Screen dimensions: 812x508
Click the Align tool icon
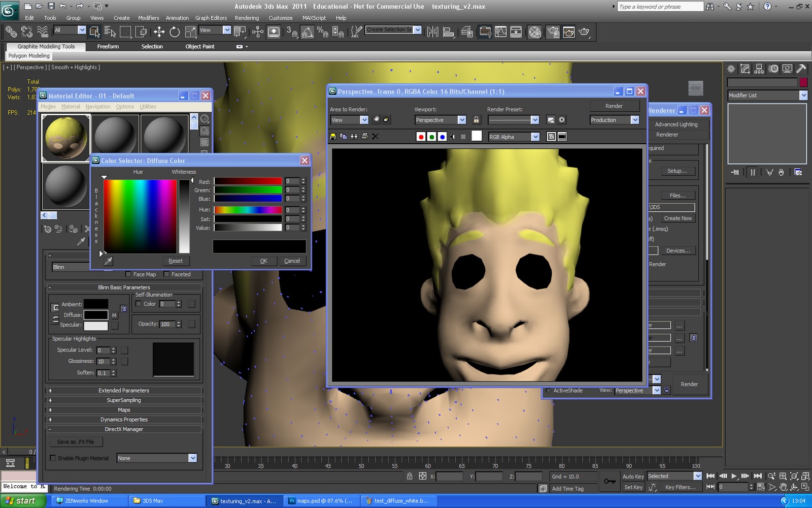point(448,32)
